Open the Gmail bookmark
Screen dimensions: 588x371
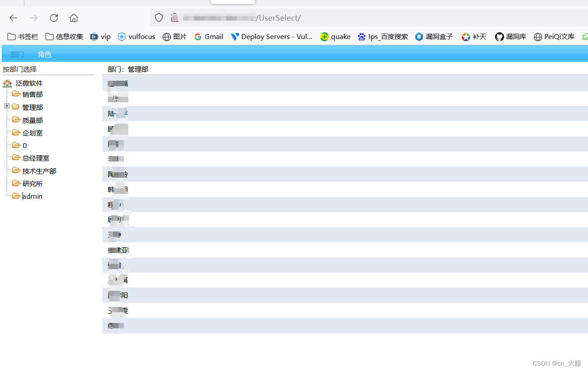[x=209, y=37]
